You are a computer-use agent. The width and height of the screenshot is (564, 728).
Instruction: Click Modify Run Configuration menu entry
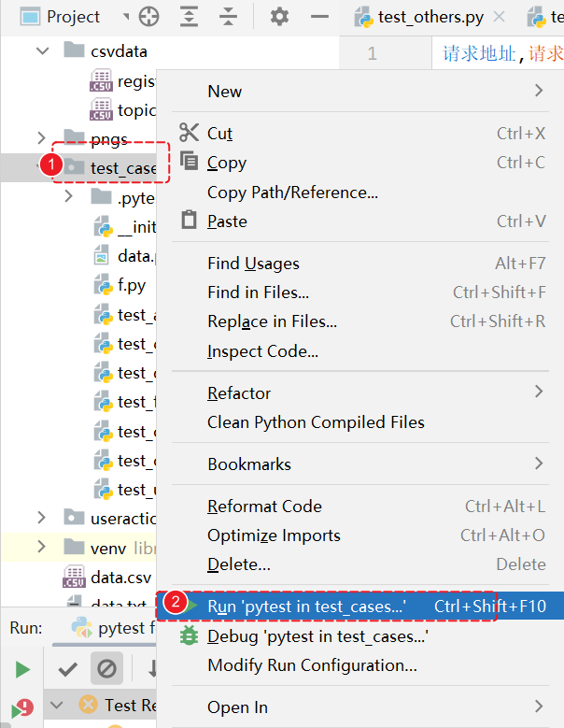[x=312, y=665]
